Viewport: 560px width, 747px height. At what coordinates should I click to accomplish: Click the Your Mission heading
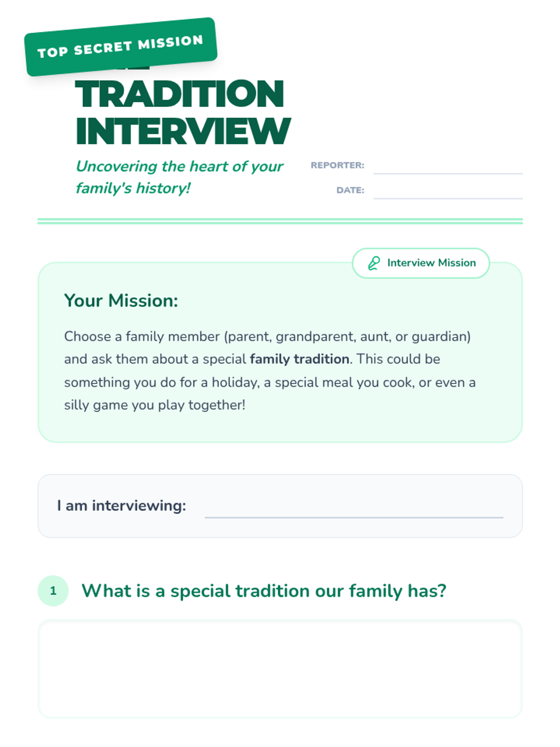tap(121, 301)
